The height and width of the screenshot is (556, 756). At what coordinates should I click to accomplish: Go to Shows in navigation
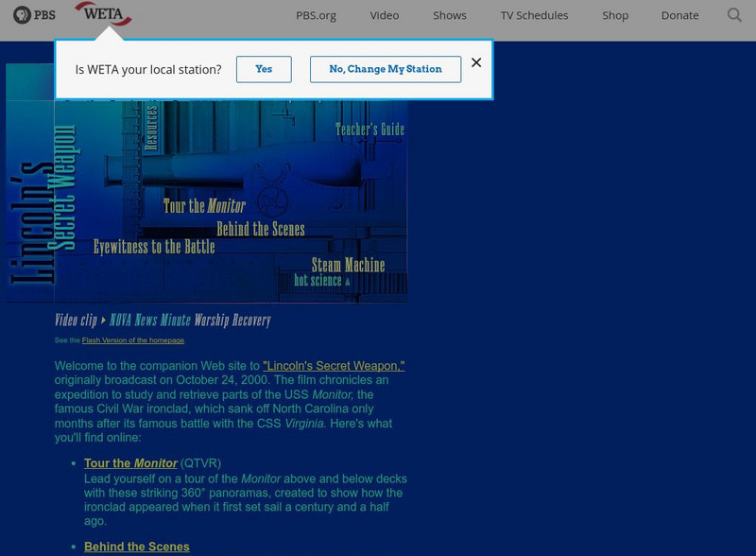pyautogui.click(x=450, y=15)
